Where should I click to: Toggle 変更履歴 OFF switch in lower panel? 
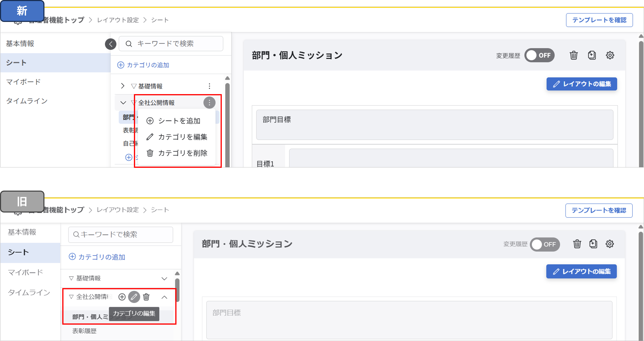coord(544,244)
